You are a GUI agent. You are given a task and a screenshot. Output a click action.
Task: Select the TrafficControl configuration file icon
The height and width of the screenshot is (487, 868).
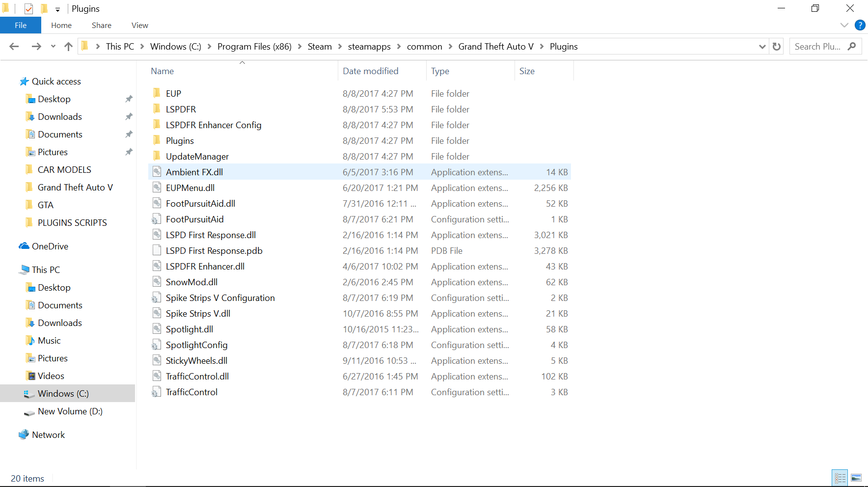157,392
